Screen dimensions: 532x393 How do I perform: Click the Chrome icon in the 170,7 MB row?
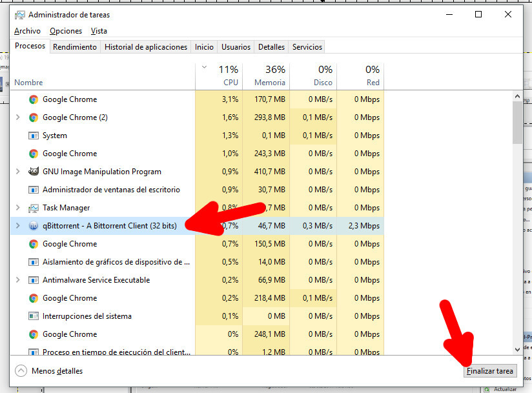coord(34,99)
